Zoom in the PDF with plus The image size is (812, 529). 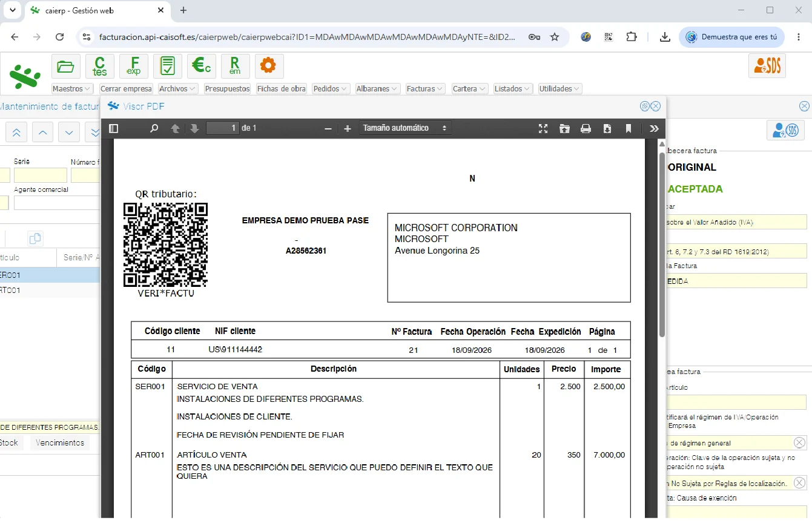coord(348,128)
